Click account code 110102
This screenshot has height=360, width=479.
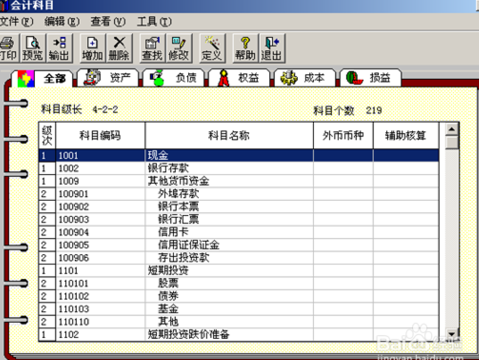74,296
